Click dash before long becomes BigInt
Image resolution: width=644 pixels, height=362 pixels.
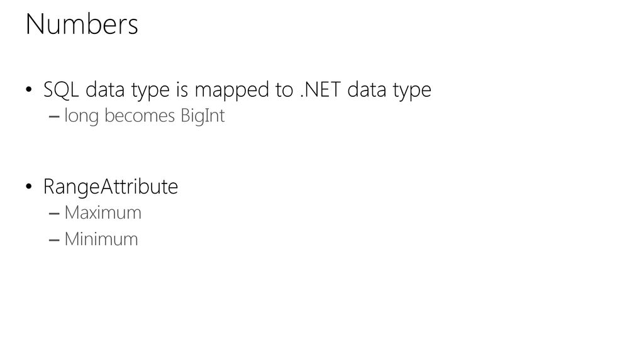(x=54, y=117)
